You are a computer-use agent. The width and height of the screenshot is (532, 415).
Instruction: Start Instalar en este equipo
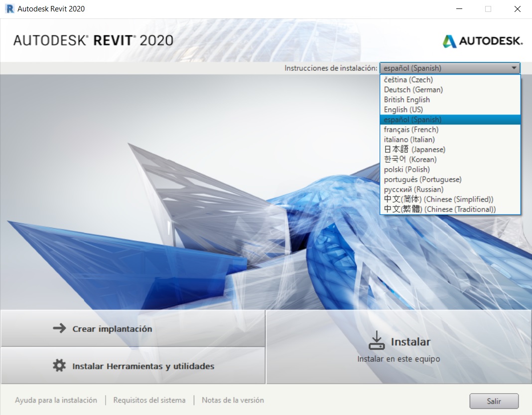tap(399, 347)
